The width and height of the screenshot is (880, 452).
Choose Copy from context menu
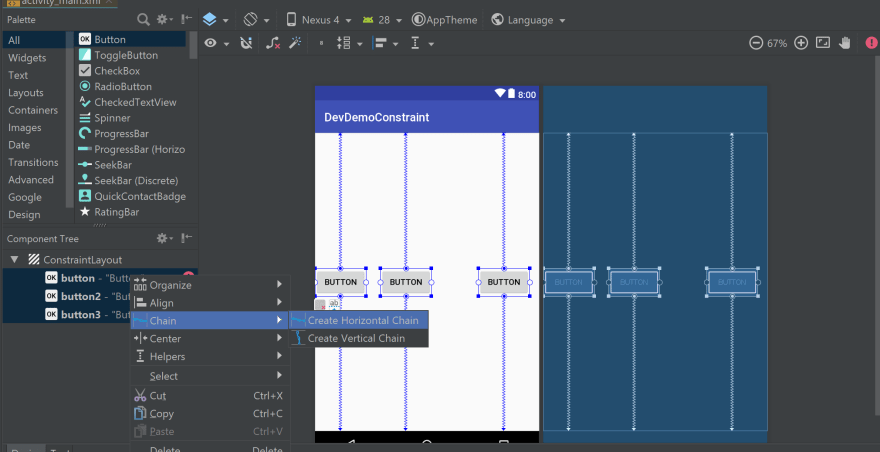coord(210,414)
